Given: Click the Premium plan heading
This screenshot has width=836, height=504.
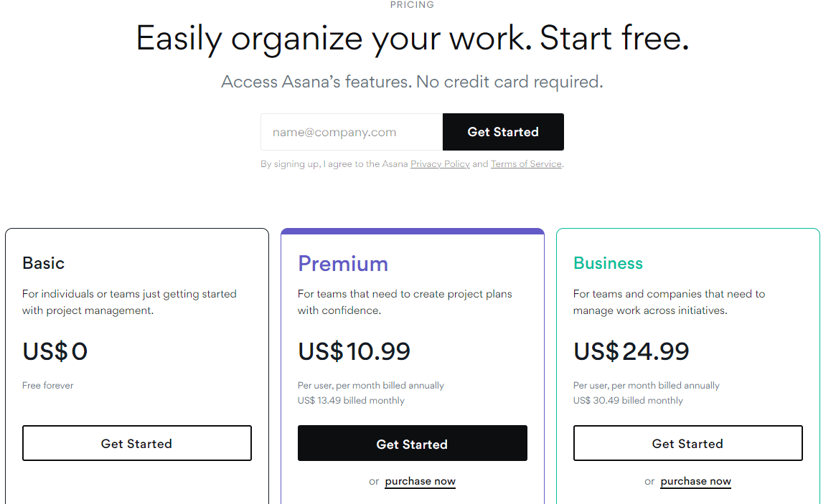Looking at the screenshot, I should click(x=343, y=264).
